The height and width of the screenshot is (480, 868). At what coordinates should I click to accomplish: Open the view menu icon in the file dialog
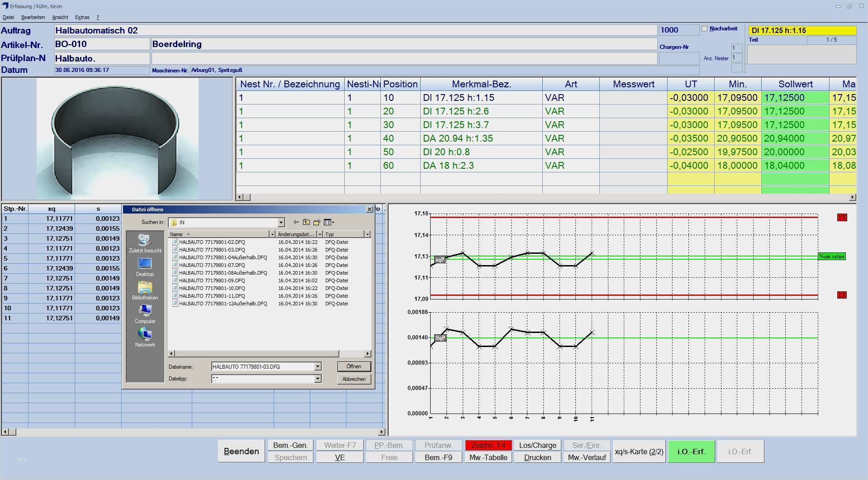(x=329, y=222)
